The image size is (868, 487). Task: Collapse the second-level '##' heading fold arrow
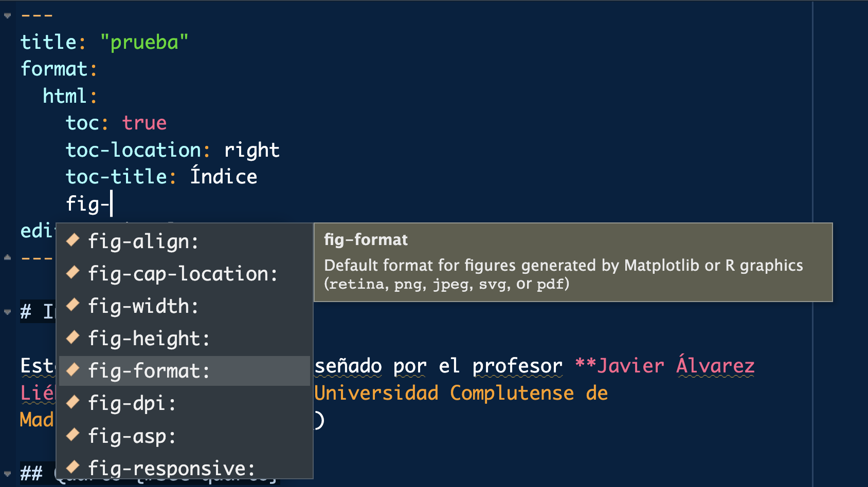7,473
